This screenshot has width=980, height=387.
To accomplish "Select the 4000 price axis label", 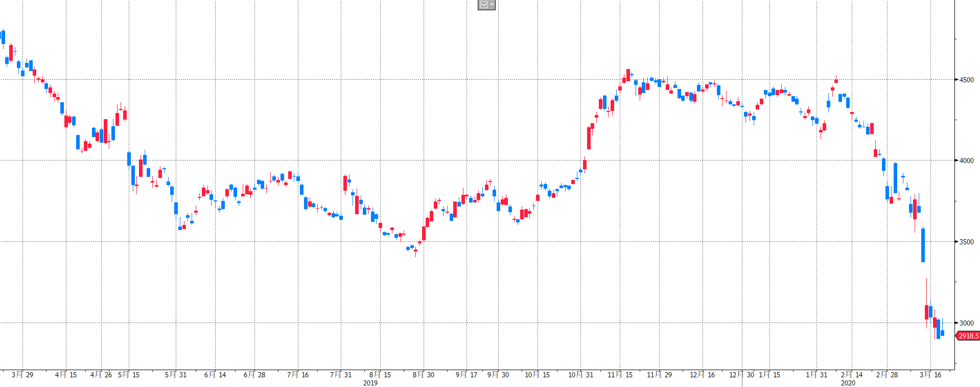I will [966, 161].
